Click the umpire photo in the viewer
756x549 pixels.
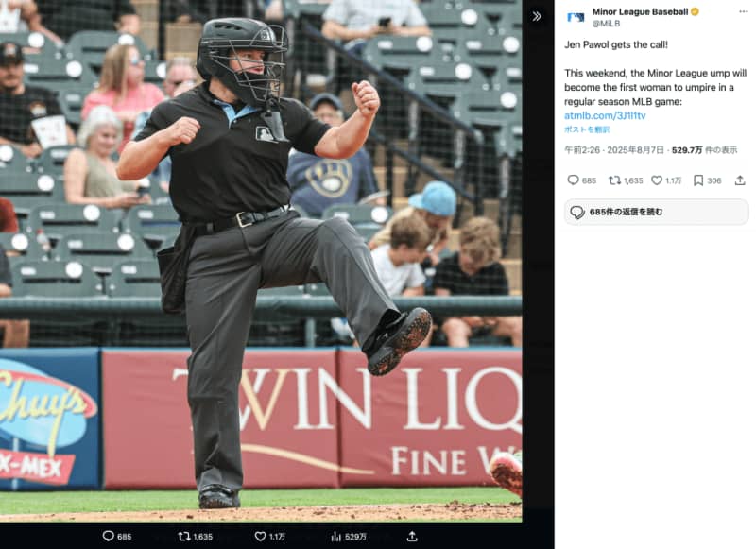pos(261,261)
